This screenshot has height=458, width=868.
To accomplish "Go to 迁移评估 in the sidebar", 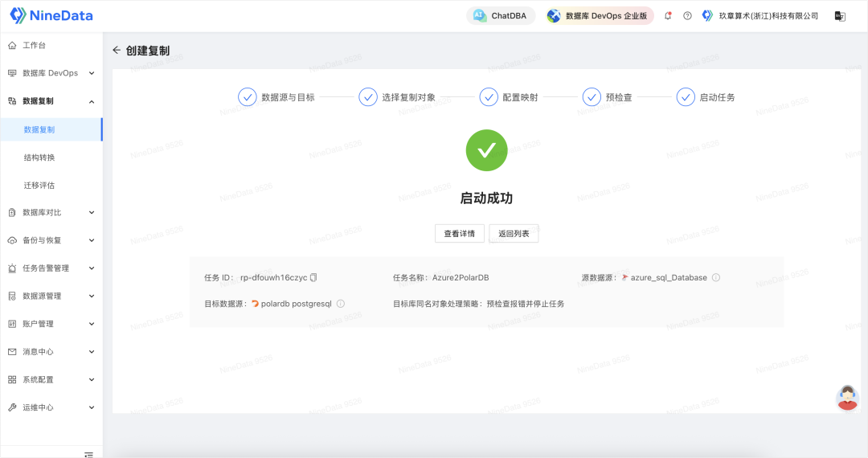I will 39,185.
